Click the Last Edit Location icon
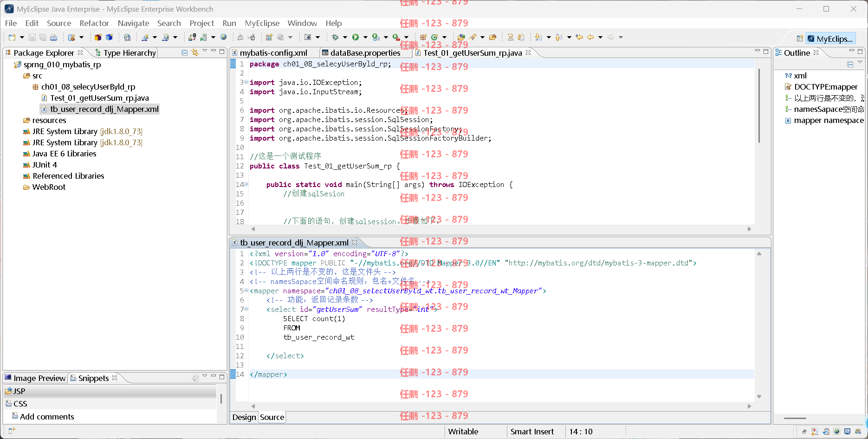 (579, 37)
